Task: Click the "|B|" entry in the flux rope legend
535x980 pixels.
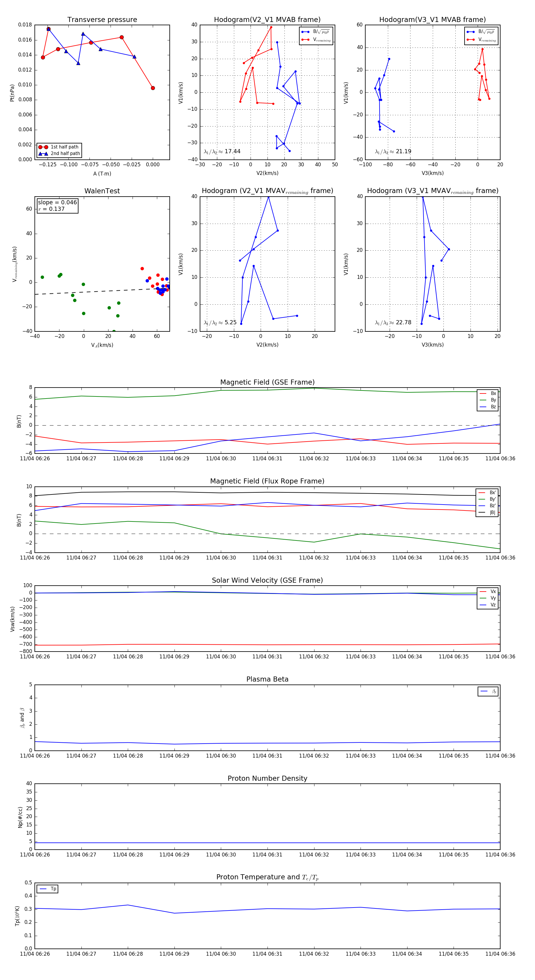Action: point(487,513)
